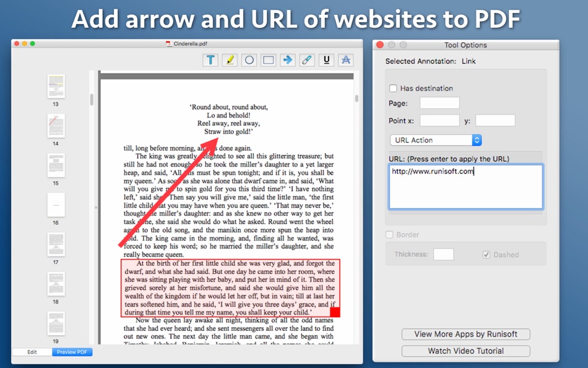Click the 'Straw into gold!' line

click(x=229, y=131)
